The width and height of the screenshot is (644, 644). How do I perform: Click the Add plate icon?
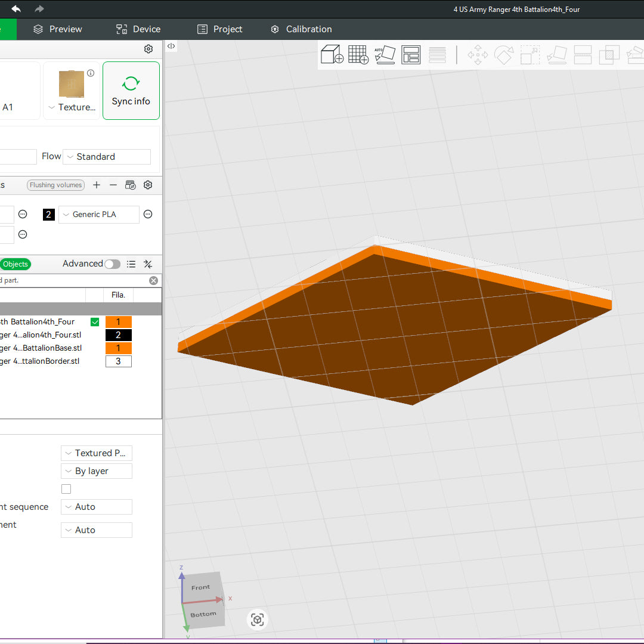point(358,54)
